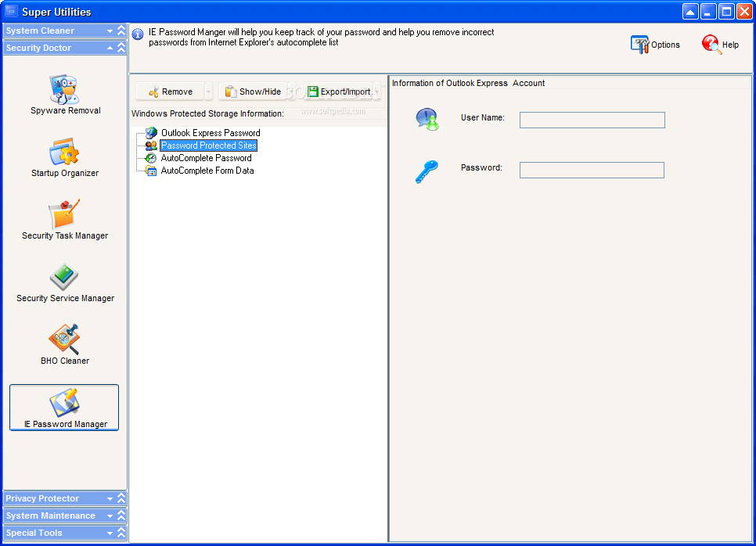Select AutoComplete Form Data tree item

(207, 171)
